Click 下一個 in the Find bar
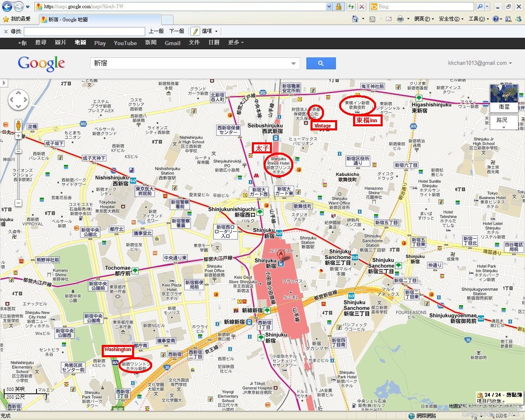The width and height of the screenshot is (525, 420). click(177, 31)
